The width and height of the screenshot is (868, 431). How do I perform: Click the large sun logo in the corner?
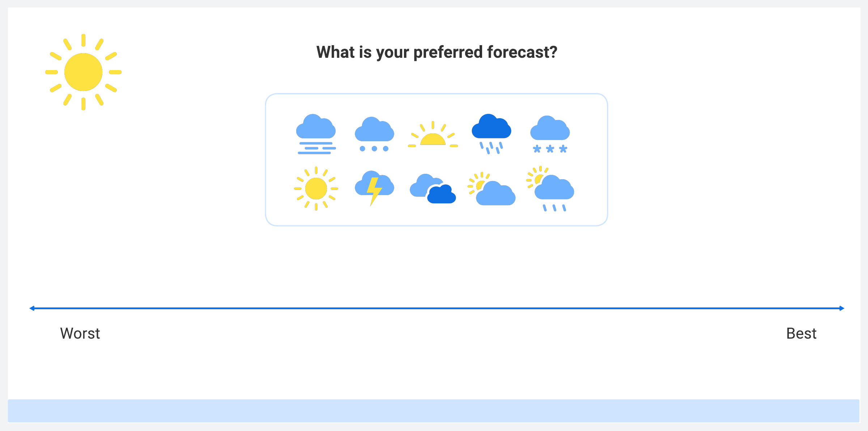point(83,72)
